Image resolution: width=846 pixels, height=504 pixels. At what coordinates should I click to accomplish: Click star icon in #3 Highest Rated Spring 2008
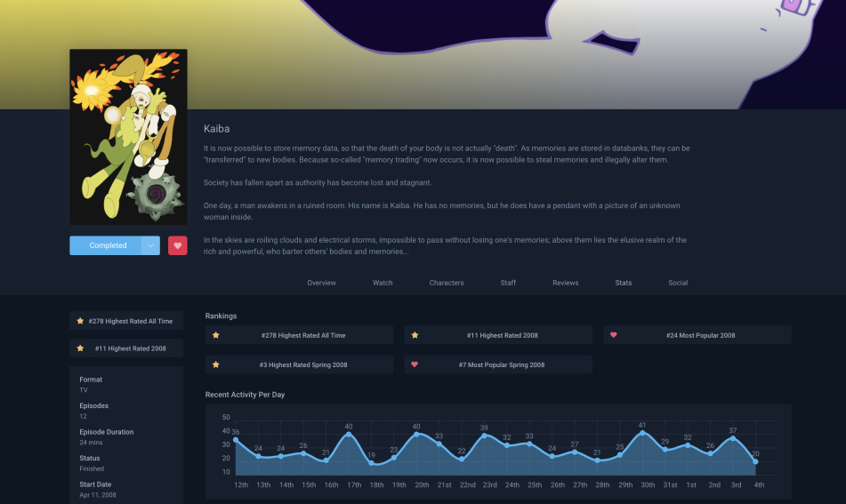pyautogui.click(x=215, y=364)
